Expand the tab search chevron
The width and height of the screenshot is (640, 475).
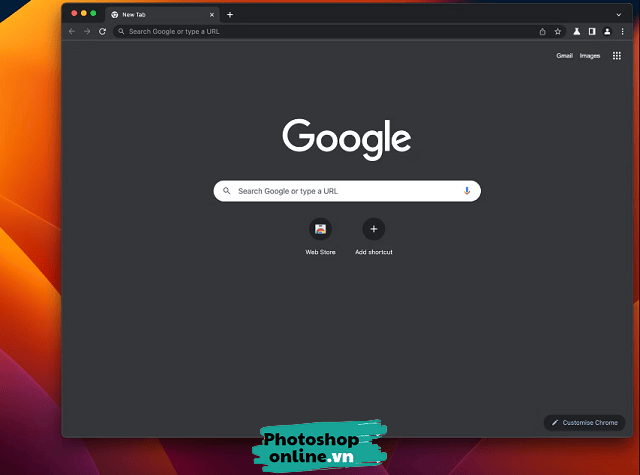[x=619, y=15]
